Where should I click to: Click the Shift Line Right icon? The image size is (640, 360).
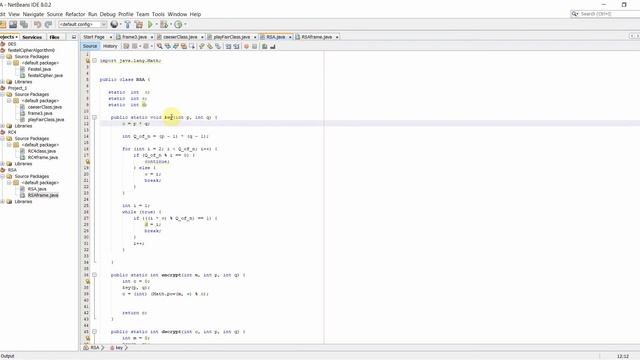click(x=236, y=47)
